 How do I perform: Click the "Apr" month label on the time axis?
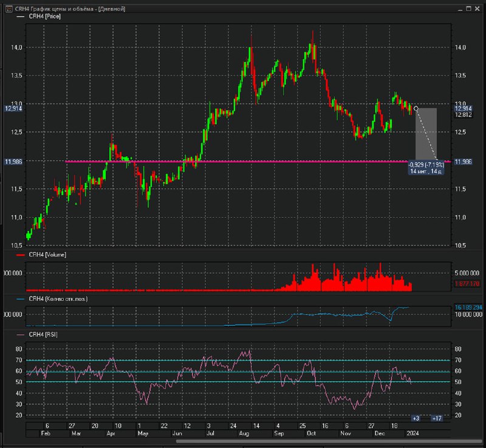[x=111, y=433]
